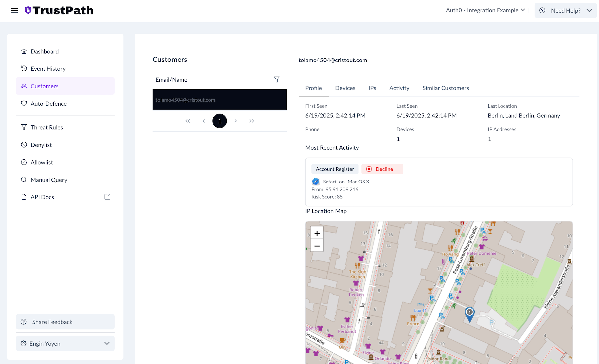Click the API Docs external link icon
The image size is (599, 364).
(107, 197)
